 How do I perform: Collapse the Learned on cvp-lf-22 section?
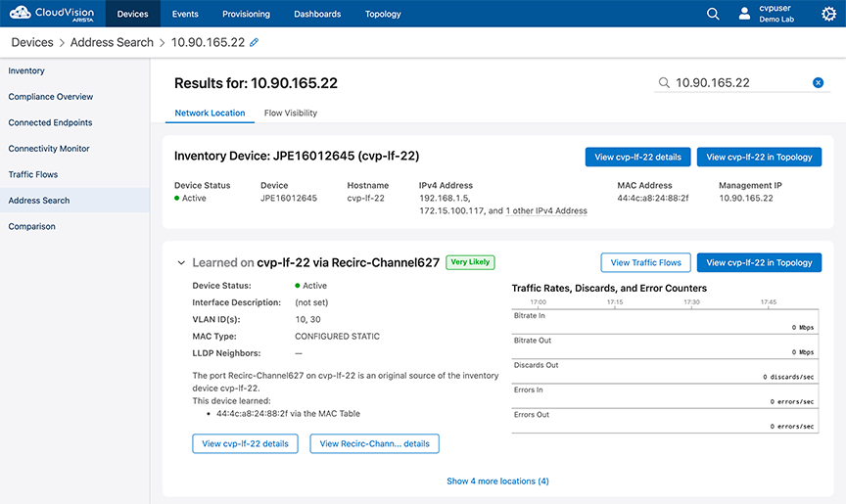(181, 263)
